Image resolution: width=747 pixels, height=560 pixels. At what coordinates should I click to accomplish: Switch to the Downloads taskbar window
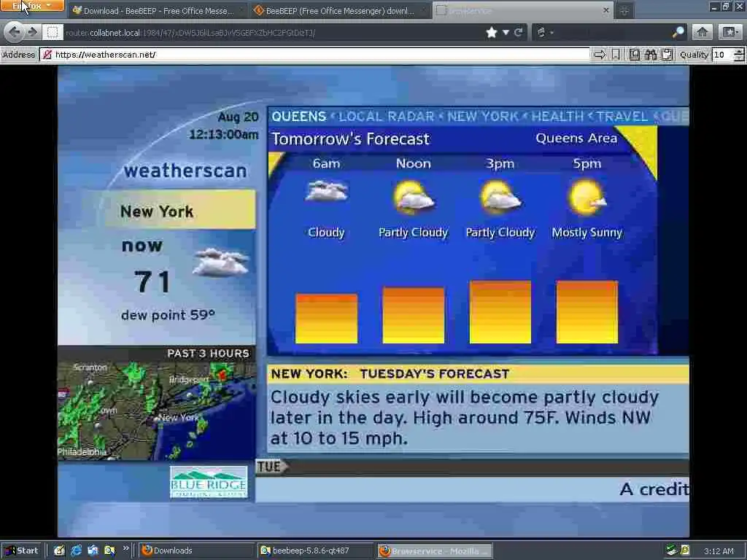pos(196,551)
